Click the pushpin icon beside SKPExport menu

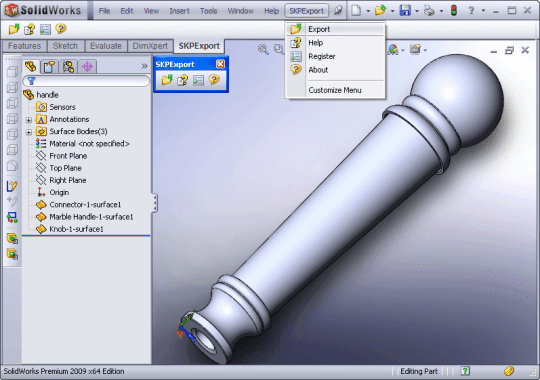tap(338, 11)
